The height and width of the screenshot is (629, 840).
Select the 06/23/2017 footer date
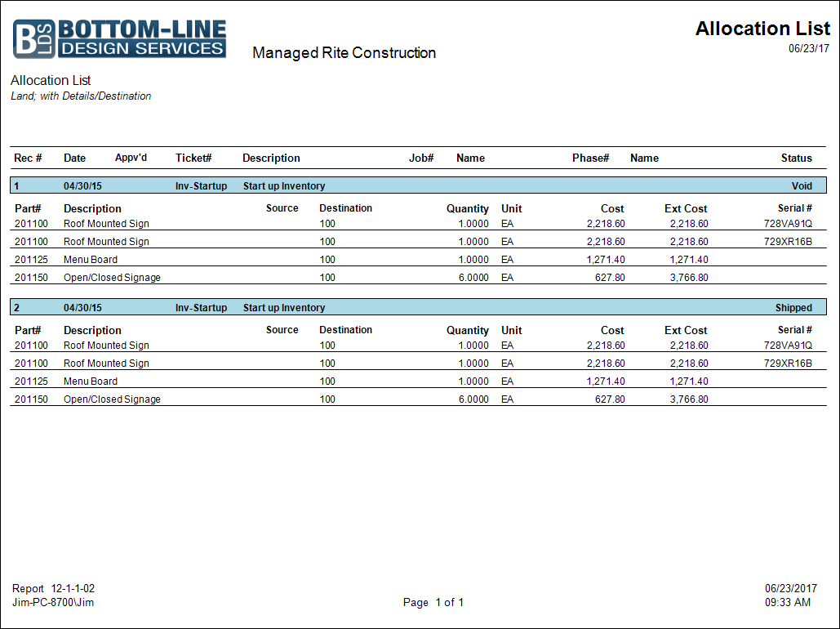tap(791, 589)
